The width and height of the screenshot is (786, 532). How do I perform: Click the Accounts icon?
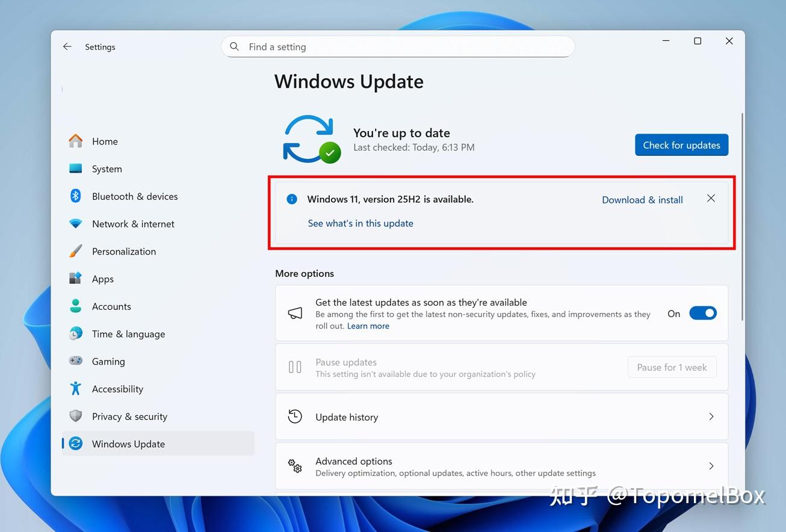(75, 306)
